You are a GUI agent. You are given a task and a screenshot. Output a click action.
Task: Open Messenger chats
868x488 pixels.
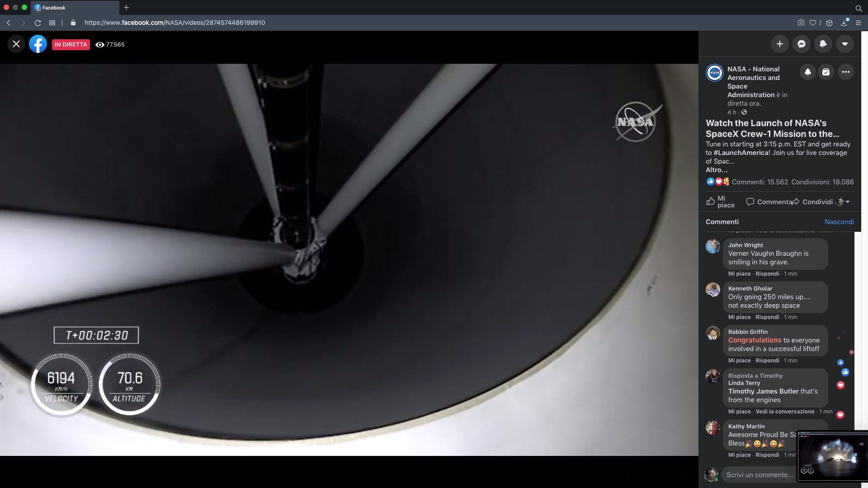(801, 44)
